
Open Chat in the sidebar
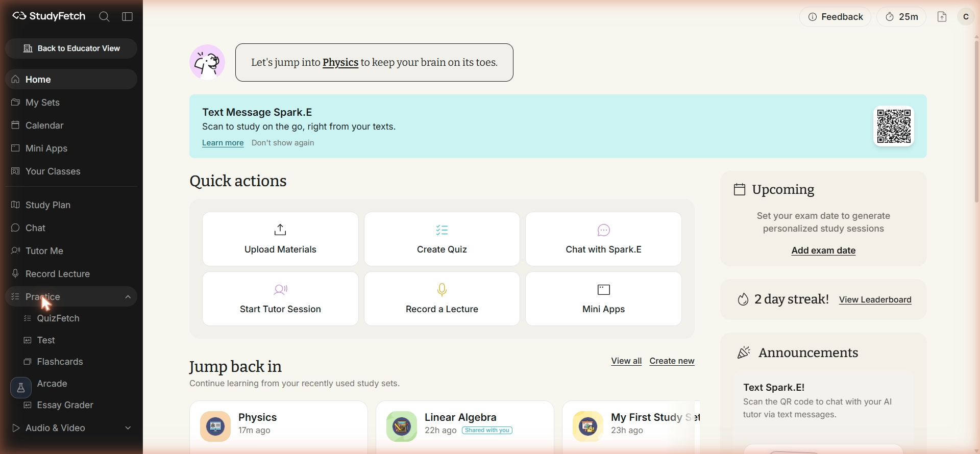(x=71, y=228)
